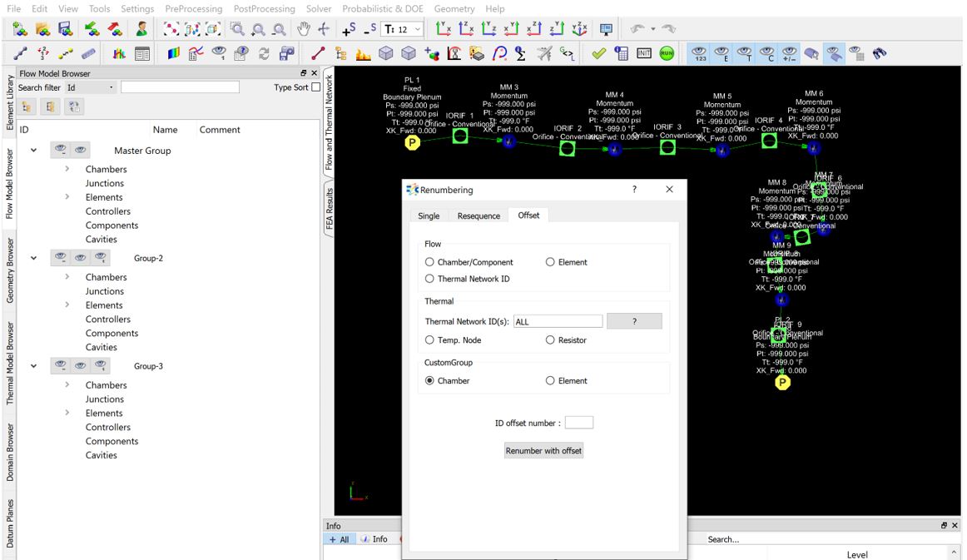967x560 pixels.
Task: Click the green checkmark validate icon
Action: [599, 53]
